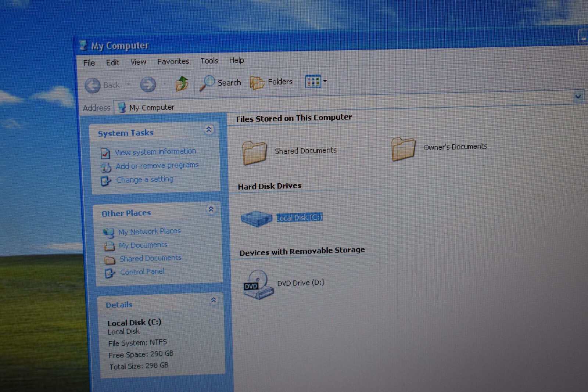This screenshot has height=392, width=588.
Task: Click Change a setting icon
Action: [x=106, y=181]
